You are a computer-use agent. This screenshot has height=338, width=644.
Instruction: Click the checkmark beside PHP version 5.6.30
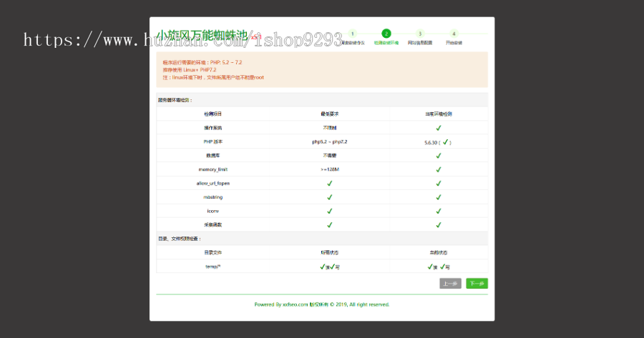tap(445, 141)
